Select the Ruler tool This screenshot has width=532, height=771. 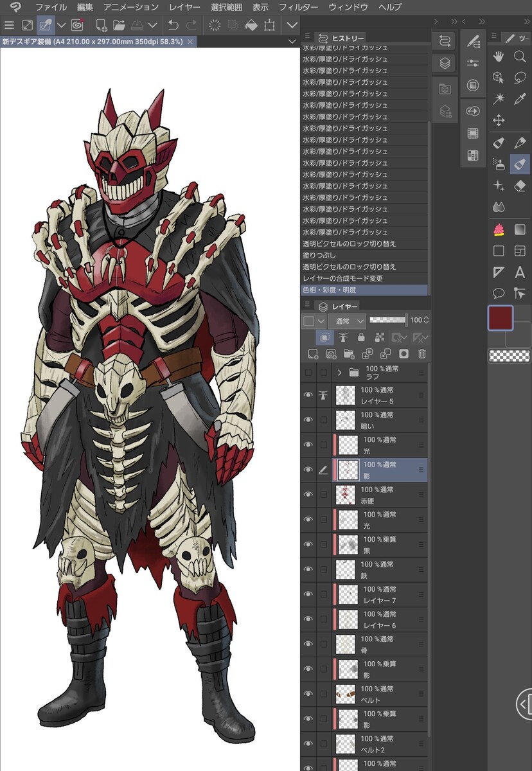[499, 272]
